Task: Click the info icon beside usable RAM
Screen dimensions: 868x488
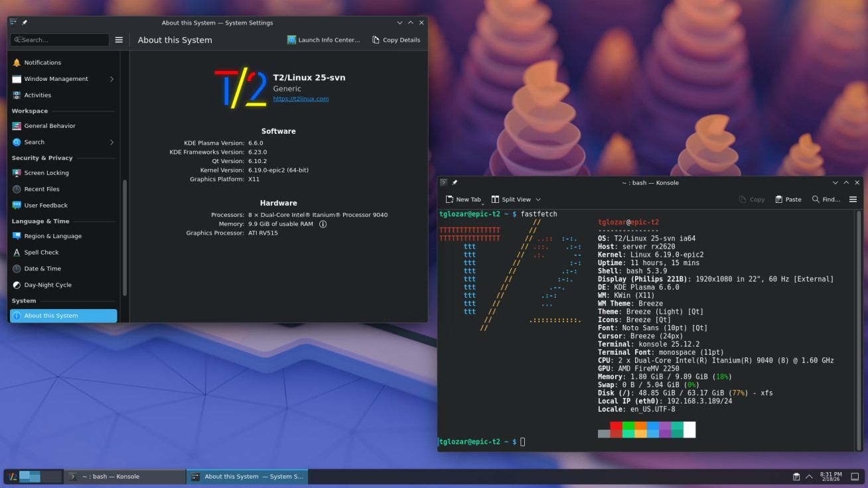Action: (x=323, y=224)
